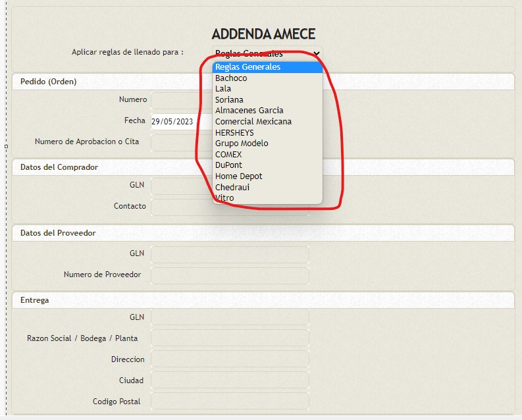Choose Chedraui option
Screen dimensions: 522x420
[267, 187]
